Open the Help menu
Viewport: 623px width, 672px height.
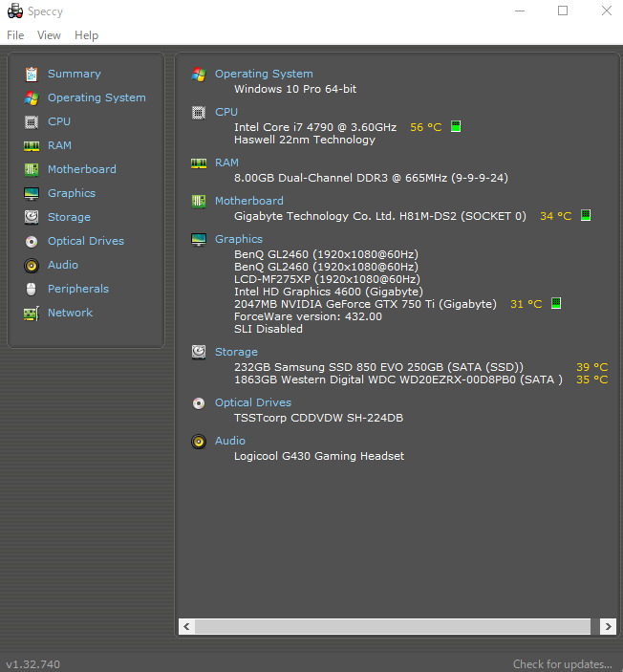[x=86, y=35]
